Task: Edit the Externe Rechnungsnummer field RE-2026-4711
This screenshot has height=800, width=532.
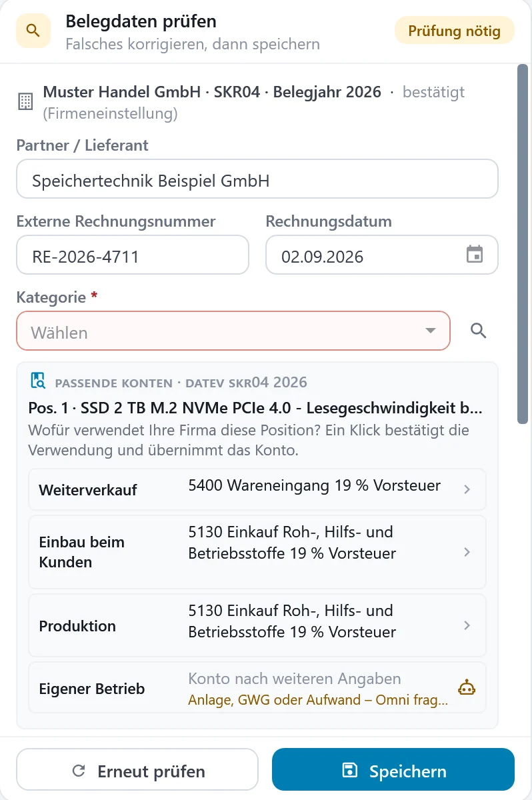Action: coord(133,255)
